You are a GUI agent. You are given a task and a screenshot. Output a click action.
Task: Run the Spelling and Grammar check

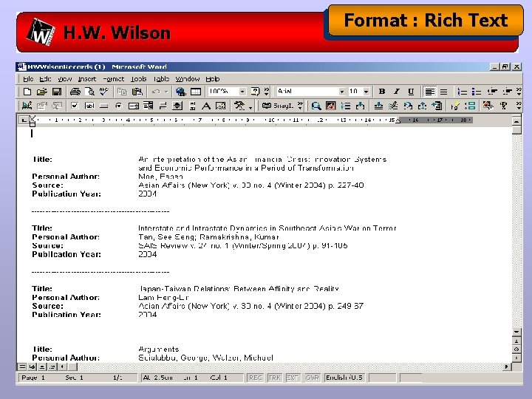coord(104,92)
